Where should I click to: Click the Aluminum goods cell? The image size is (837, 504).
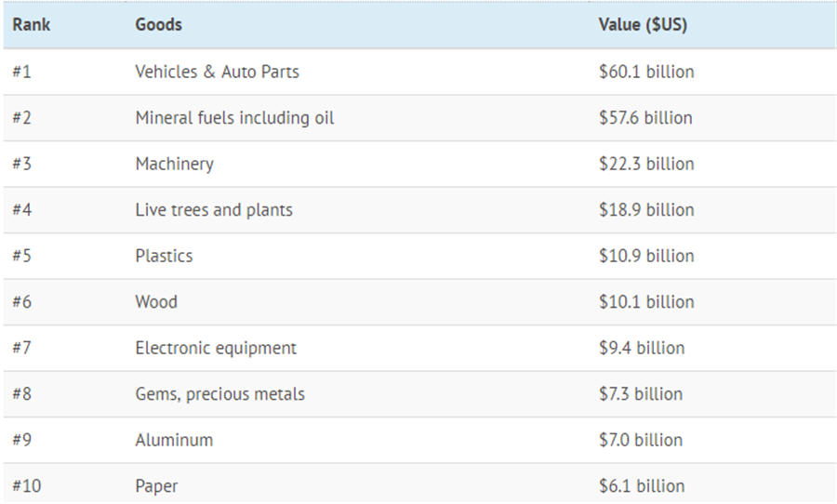click(x=174, y=440)
